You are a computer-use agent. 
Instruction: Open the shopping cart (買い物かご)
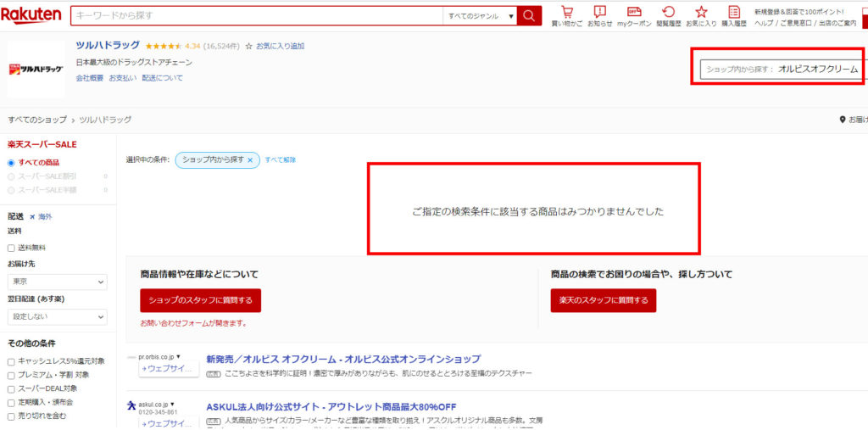pyautogui.click(x=567, y=16)
